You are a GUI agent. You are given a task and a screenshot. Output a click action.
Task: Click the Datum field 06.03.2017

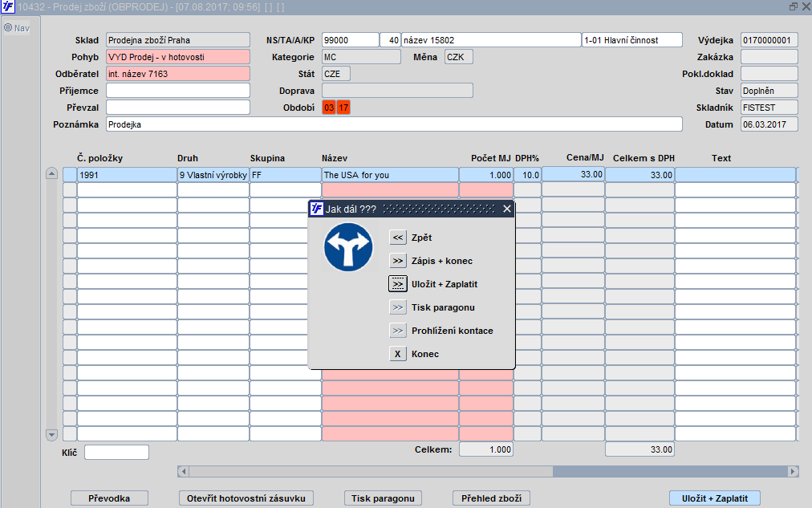tap(769, 124)
